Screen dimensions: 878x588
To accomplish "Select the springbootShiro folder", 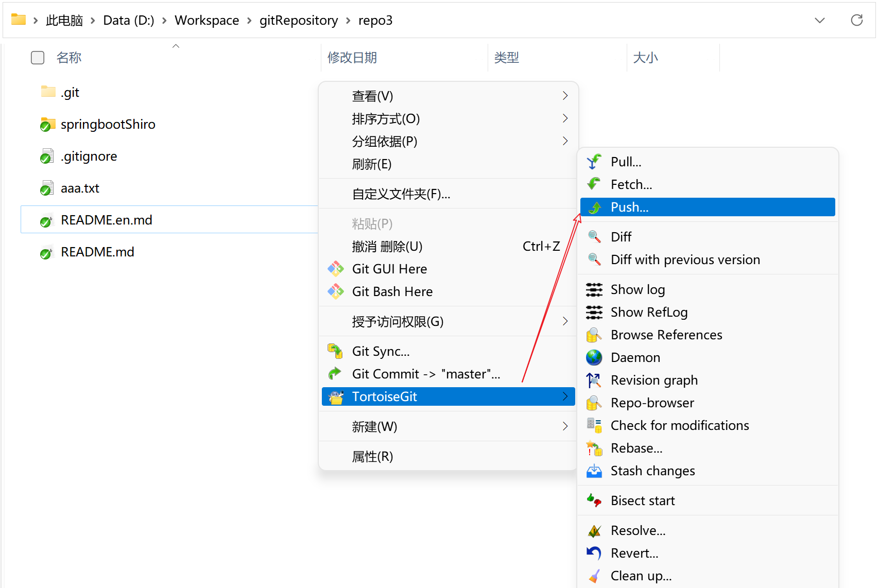I will point(108,125).
